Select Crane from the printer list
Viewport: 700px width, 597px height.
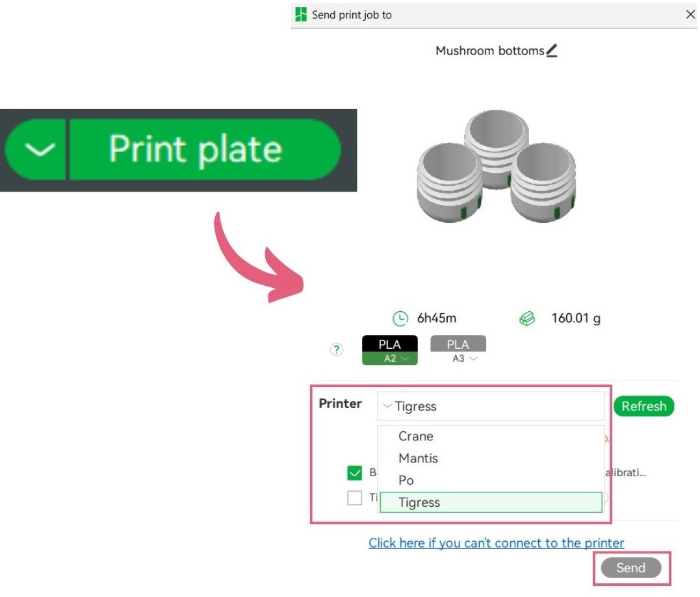coord(491,436)
